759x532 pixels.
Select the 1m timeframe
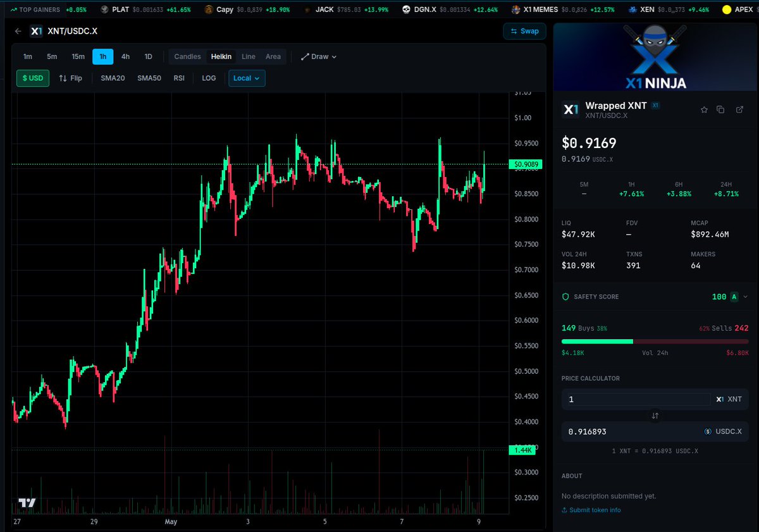(x=28, y=56)
